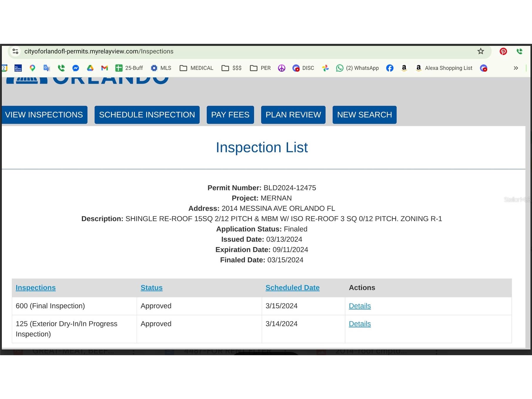Click the SCHEDULE INSPECTION button
The height and width of the screenshot is (399, 532).
(x=147, y=115)
